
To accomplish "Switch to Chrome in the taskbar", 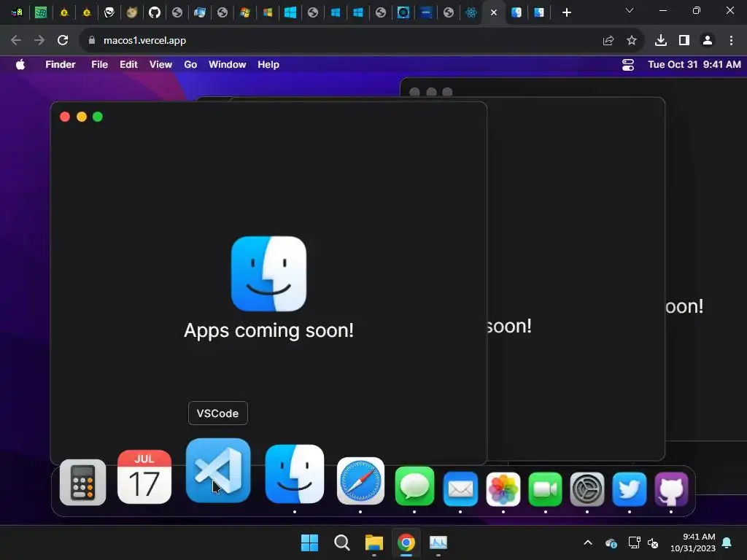I will 406,542.
